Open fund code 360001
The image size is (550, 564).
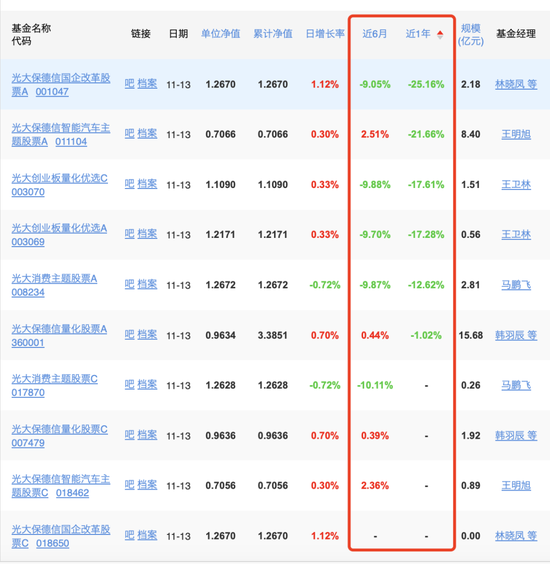28,343
